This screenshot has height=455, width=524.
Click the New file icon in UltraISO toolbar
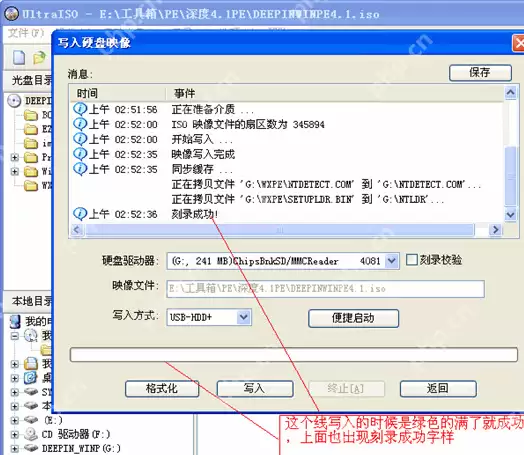click(x=19, y=57)
